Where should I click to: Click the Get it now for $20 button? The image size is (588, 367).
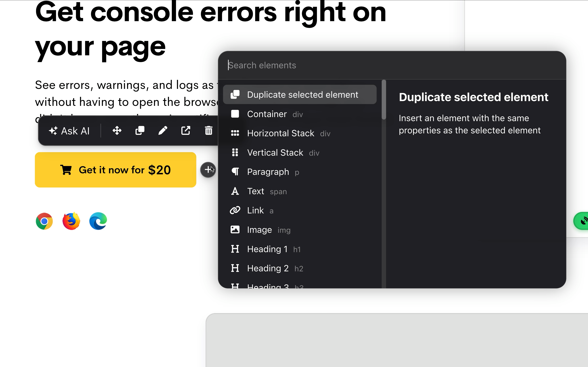point(115,170)
